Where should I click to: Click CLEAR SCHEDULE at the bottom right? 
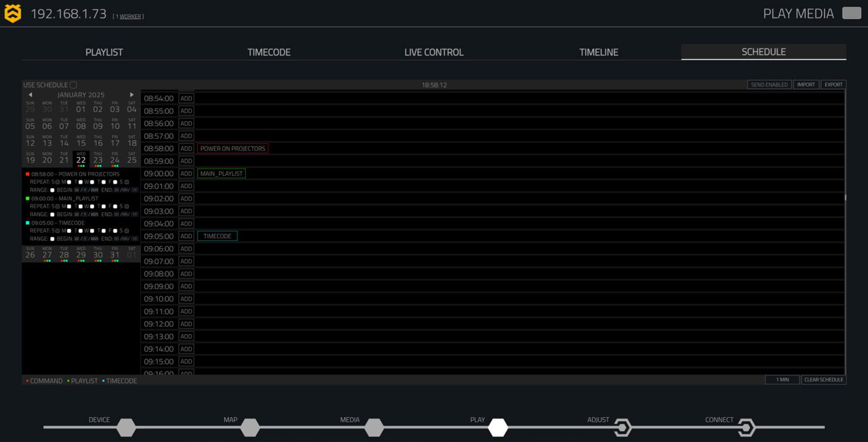(x=824, y=379)
